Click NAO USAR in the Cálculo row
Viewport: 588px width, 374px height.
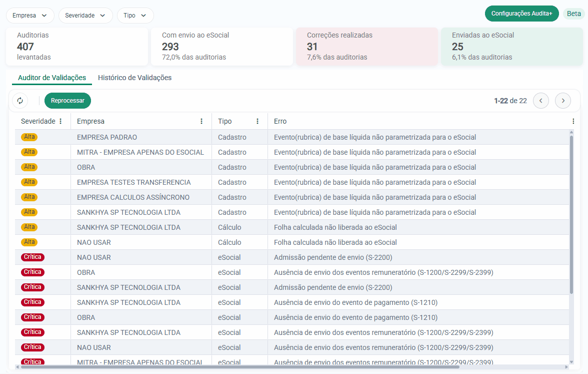pyautogui.click(x=94, y=242)
